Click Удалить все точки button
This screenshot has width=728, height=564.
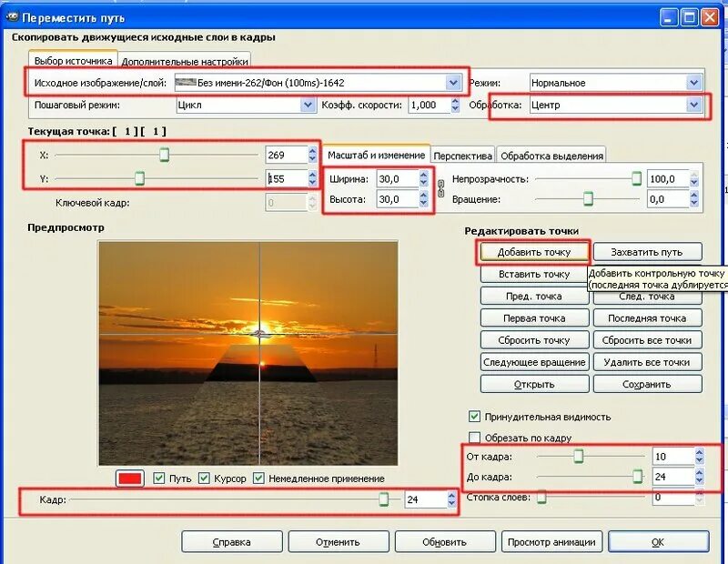(x=647, y=362)
